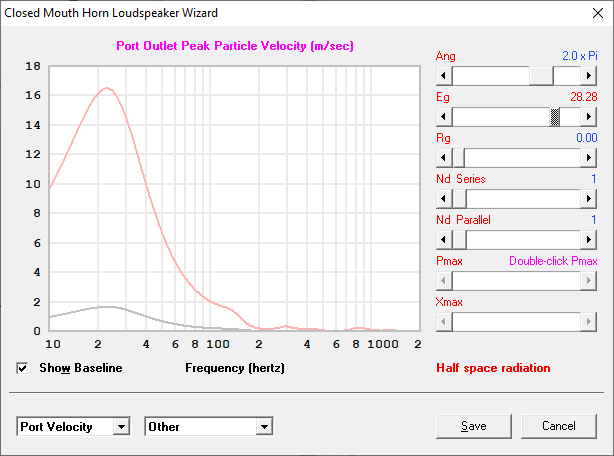The height and width of the screenshot is (456, 614).
Task: Click the Eg value 28.28
Action: coord(583,97)
